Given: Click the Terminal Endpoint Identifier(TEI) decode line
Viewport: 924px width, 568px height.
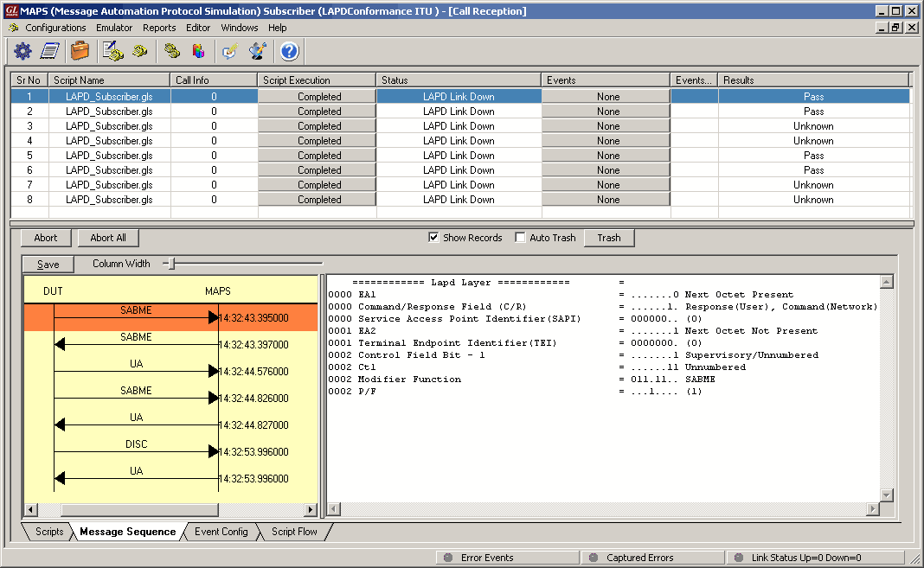Looking at the screenshot, I should pyautogui.click(x=515, y=342).
